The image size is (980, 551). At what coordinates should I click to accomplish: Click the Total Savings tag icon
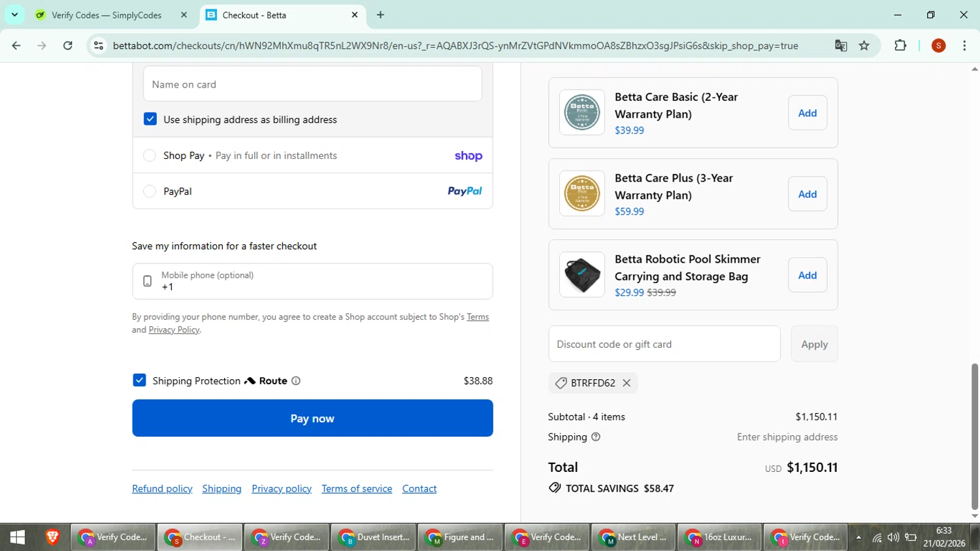click(555, 488)
